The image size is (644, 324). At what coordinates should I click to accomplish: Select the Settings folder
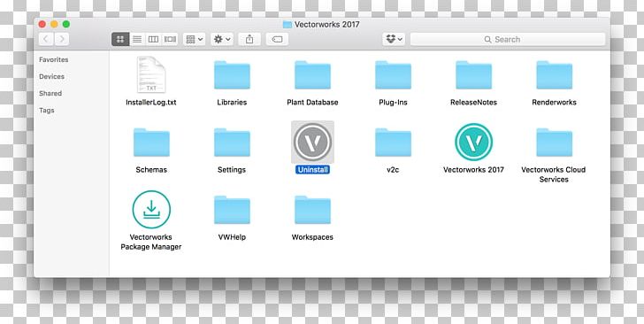[x=232, y=143]
